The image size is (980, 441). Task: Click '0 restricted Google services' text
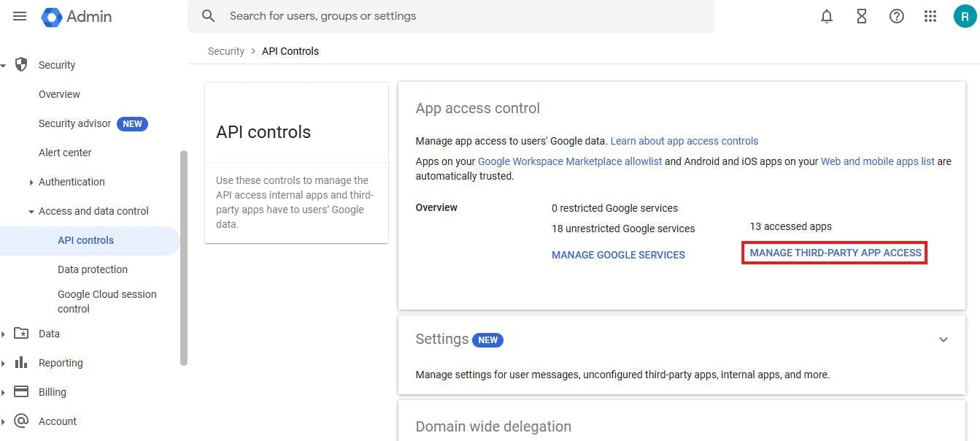pos(614,208)
